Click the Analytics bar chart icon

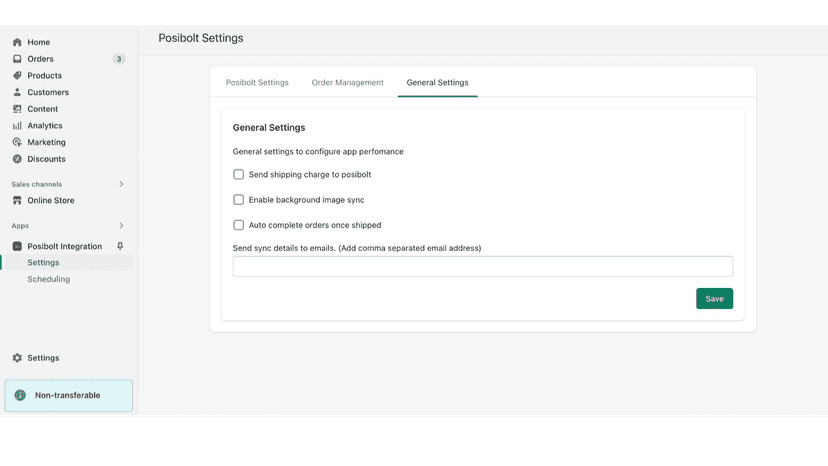[17, 125]
